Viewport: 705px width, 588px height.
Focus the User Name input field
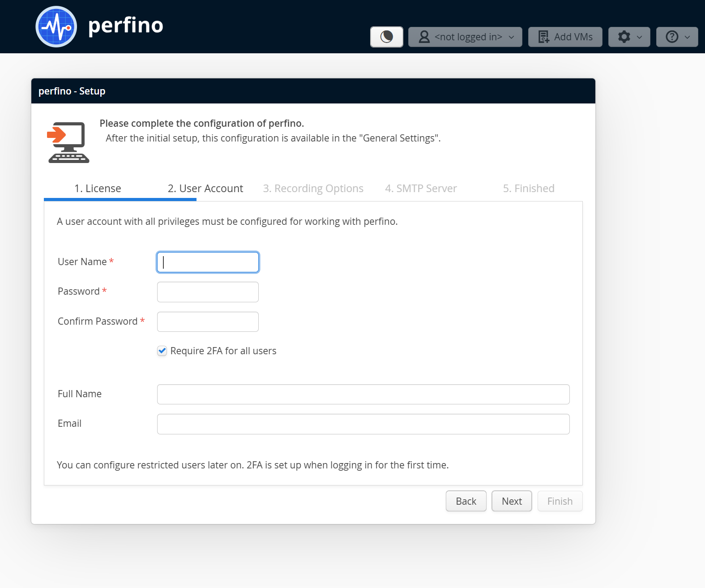coord(208,262)
